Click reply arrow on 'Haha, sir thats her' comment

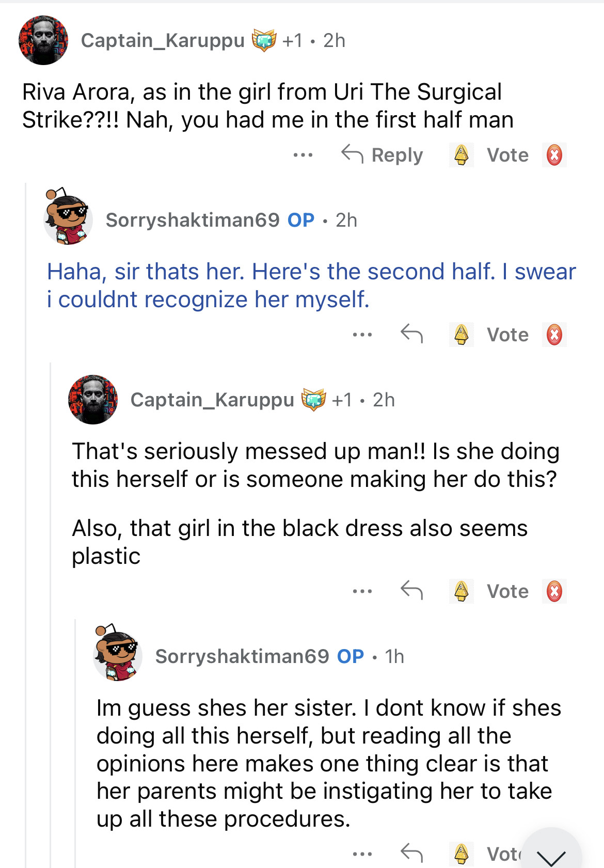pos(411,334)
